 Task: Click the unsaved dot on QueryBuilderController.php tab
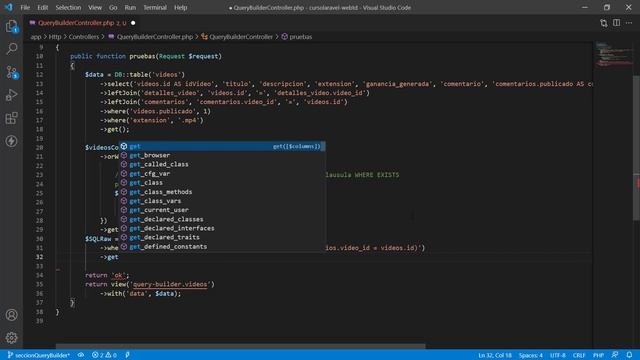coord(133,23)
